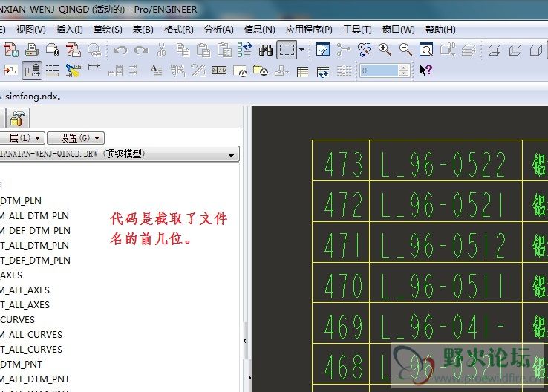The image size is (548, 392).
Task: Select the M_DEF_DTM_PLN layer
Action: tap(35, 231)
